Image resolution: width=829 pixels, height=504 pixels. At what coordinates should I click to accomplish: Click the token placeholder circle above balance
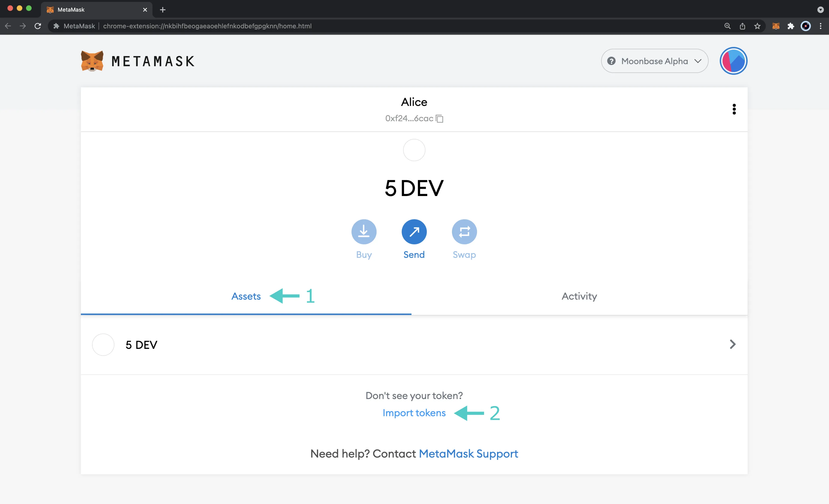coord(414,150)
